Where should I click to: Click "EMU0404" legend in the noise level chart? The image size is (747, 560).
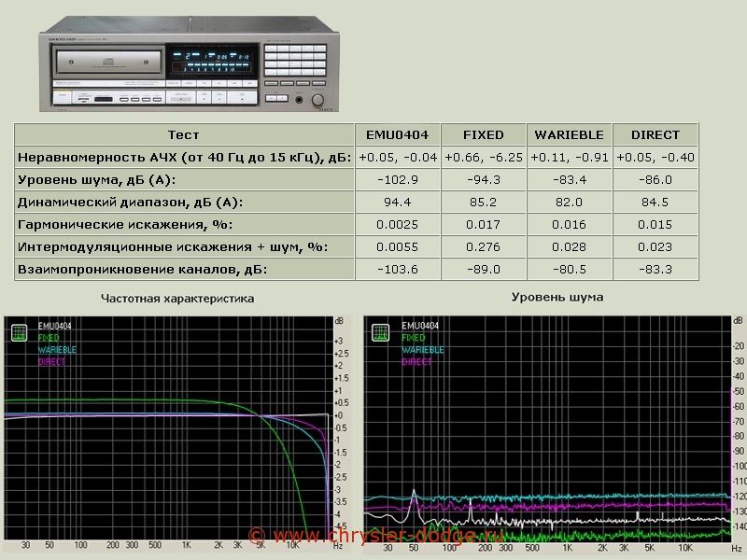point(420,326)
